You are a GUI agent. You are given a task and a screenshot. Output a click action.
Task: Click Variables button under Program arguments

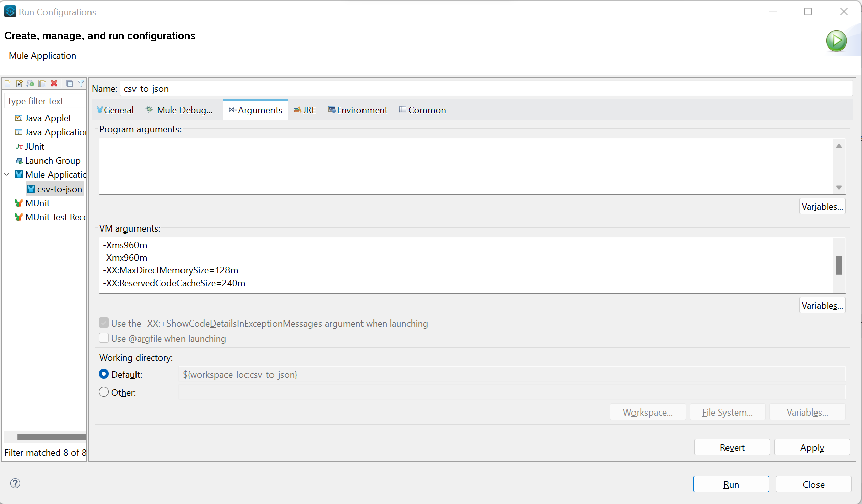pos(822,206)
